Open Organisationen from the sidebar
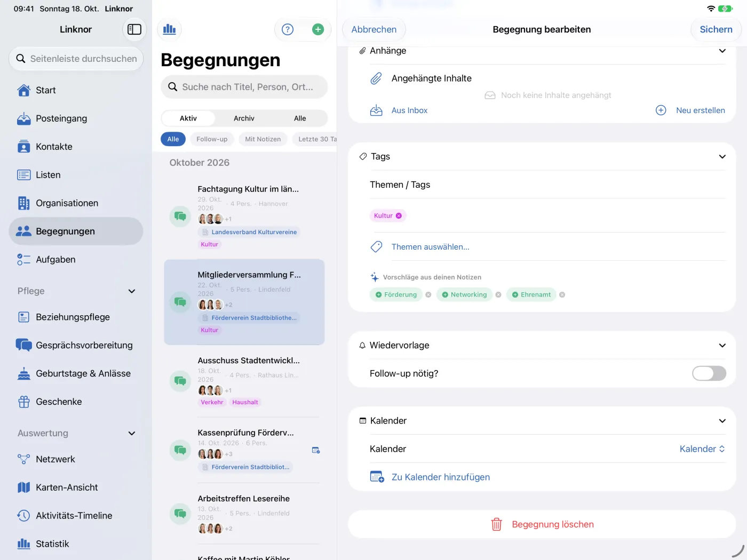The image size is (747, 560). point(76,203)
